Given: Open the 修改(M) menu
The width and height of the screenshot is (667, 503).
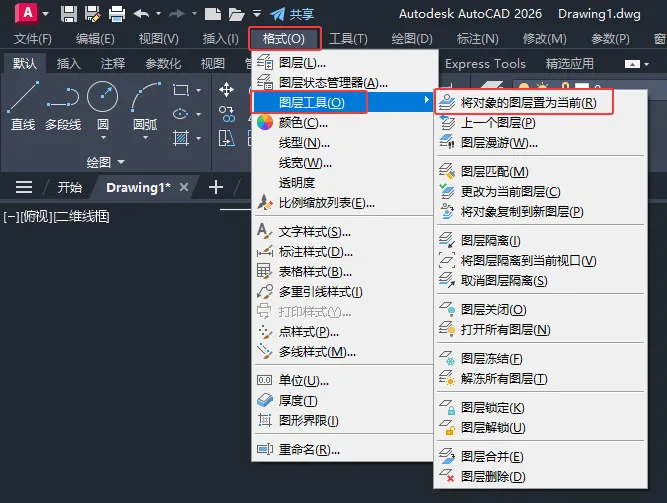Looking at the screenshot, I should point(544,39).
